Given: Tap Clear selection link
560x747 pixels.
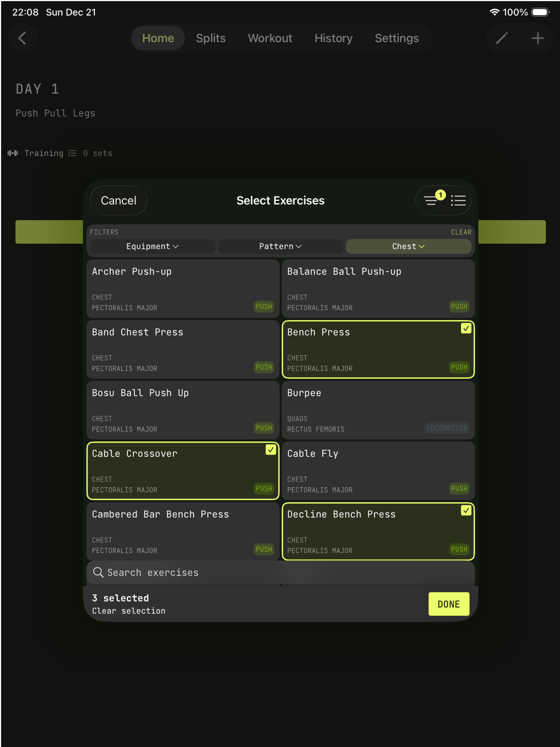Looking at the screenshot, I should point(129,611).
